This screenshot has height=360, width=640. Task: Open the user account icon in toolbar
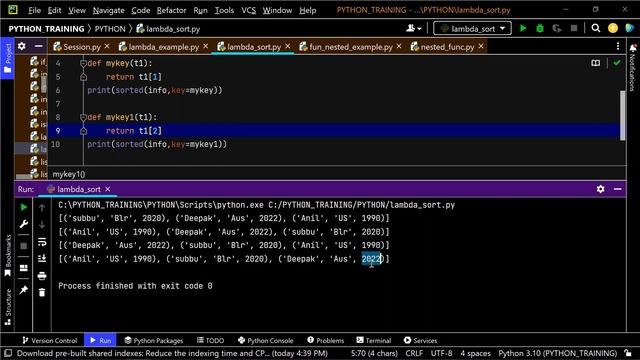(x=413, y=28)
